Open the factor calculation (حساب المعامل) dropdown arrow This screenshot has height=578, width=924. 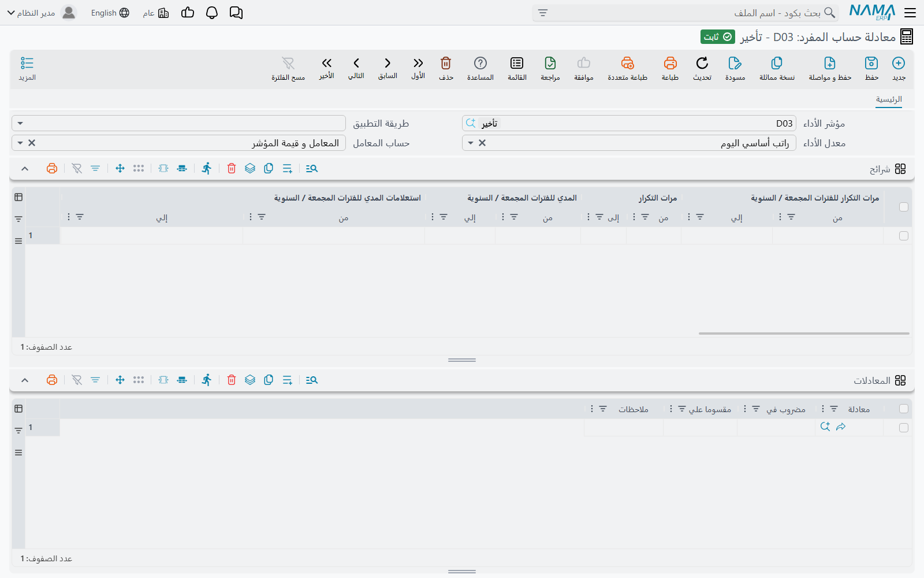pyautogui.click(x=20, y=143)
